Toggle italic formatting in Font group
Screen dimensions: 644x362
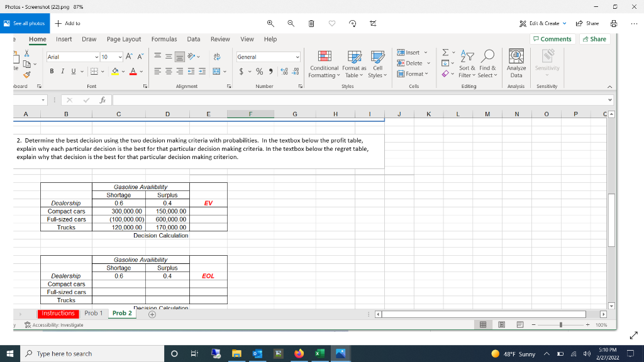62,70
